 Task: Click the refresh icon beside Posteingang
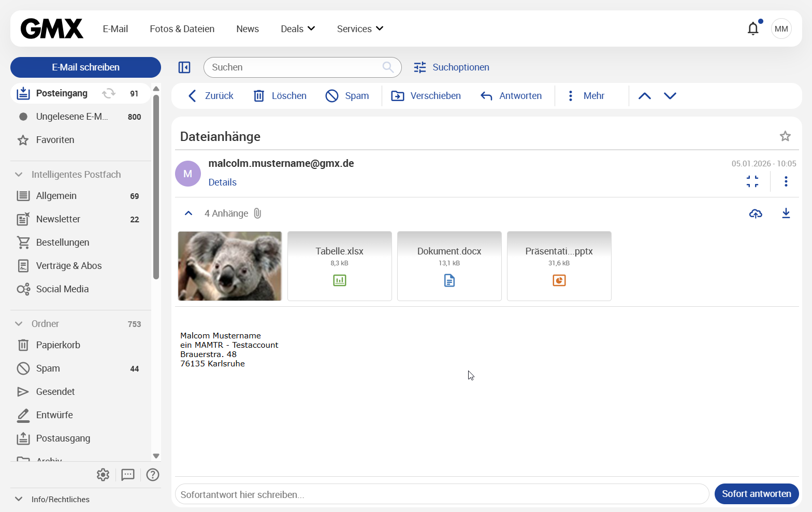[x=109, y=93]
